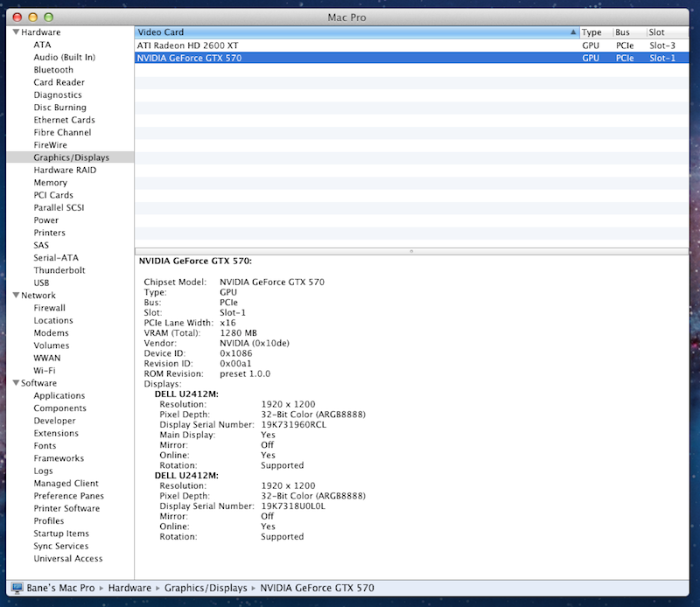Click Bane's Mac Pro in the path bar

(x=60, y=588)
